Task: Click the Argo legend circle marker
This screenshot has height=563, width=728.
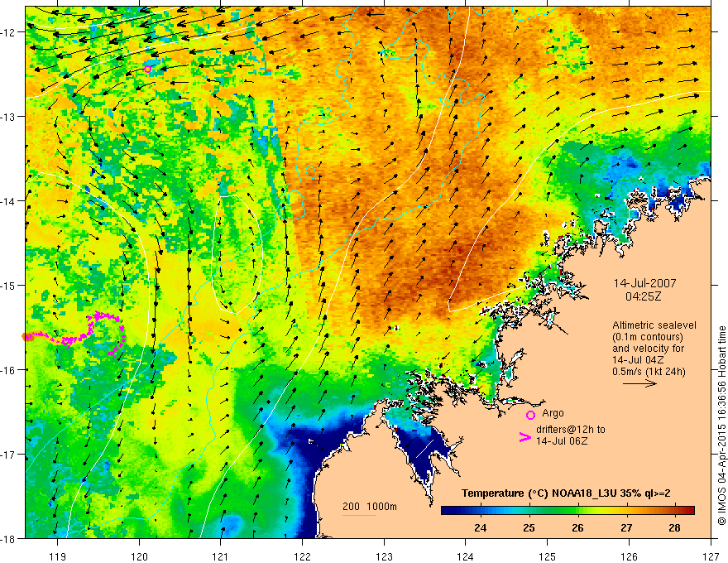Action: [x=530, y=415]
